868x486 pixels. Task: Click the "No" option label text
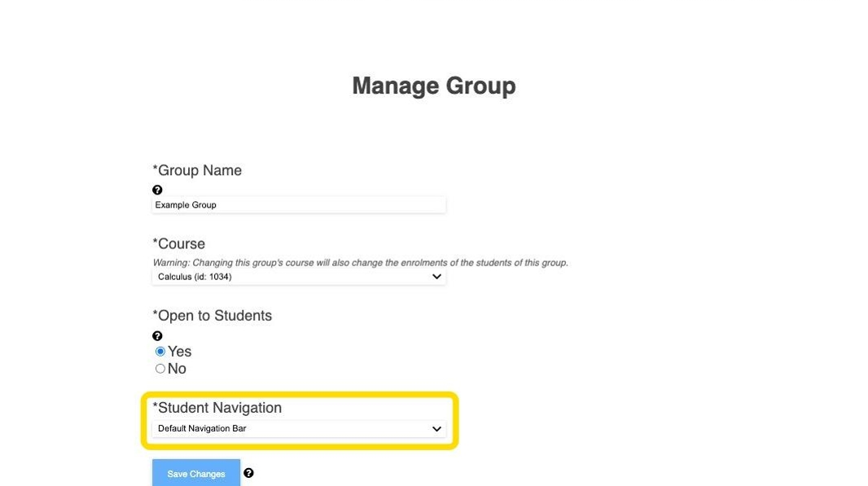coord(178,369)
